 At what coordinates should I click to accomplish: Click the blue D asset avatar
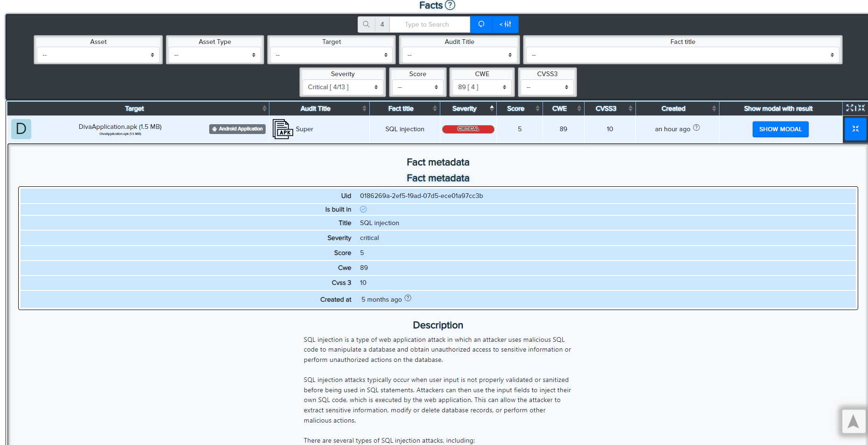click(x=21, y=129)
